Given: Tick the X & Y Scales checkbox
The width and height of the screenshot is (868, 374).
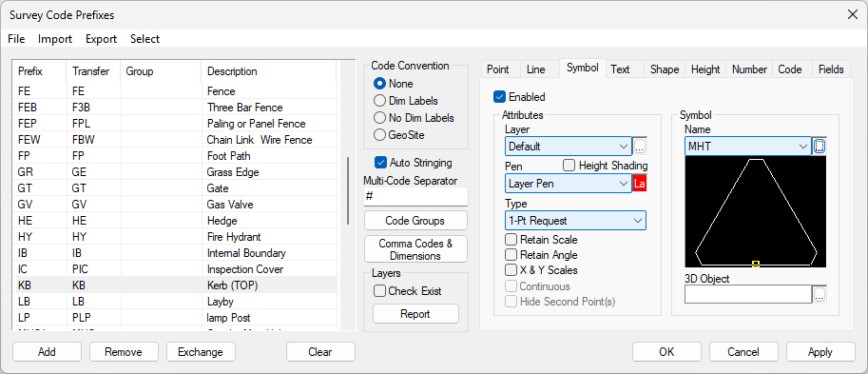Looking at the screenshot, I should [x=511, y=270].
